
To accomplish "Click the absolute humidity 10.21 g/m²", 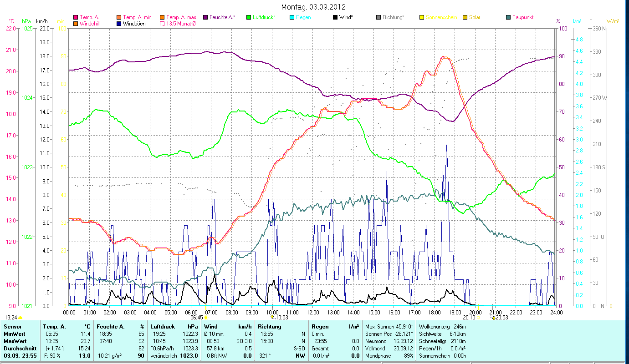I will click(x=109, y=355).
